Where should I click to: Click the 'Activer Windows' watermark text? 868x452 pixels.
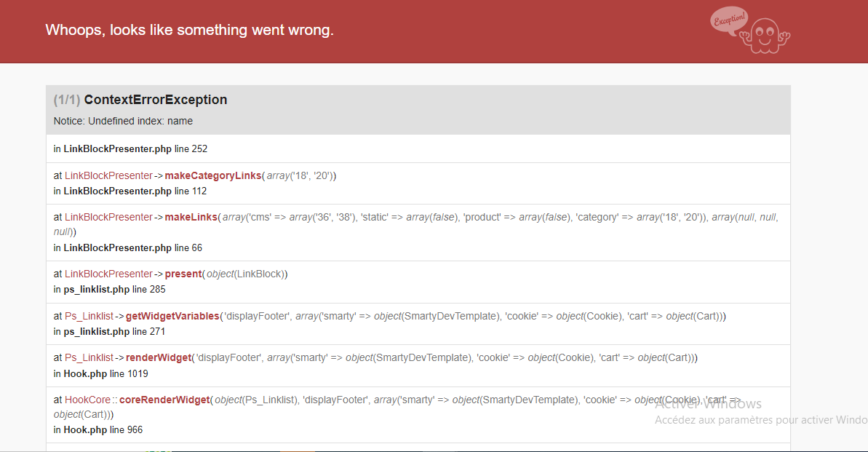(x=708, y=404)
